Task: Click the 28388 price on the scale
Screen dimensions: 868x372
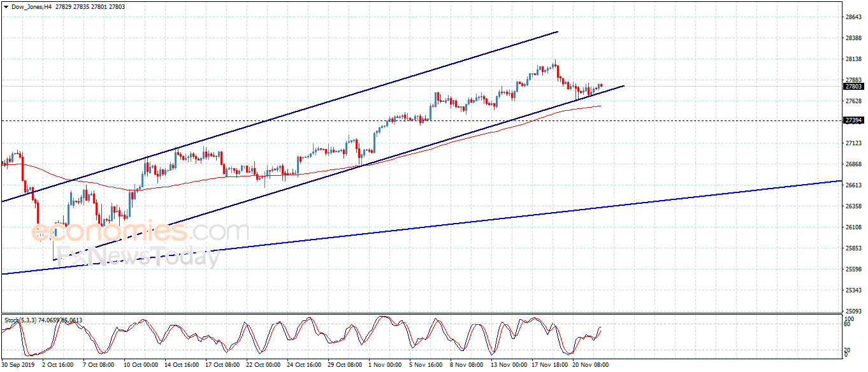Action: (x=854, y=38)
